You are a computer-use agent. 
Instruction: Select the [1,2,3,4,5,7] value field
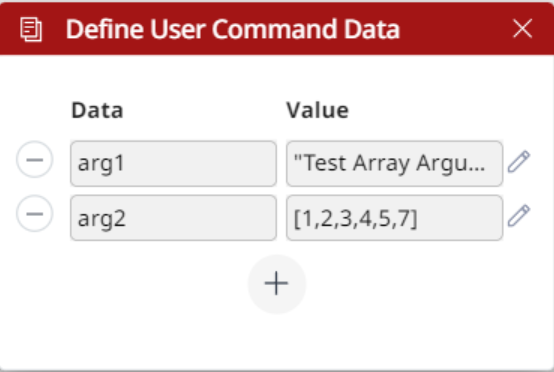(x=394, y=218)
